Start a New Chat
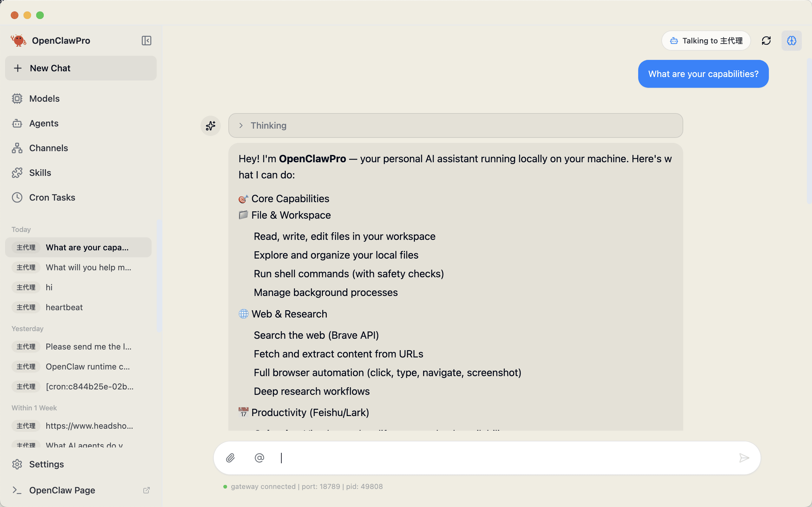Viewport: 812px width, 507px height. click(x=50, y=68)
